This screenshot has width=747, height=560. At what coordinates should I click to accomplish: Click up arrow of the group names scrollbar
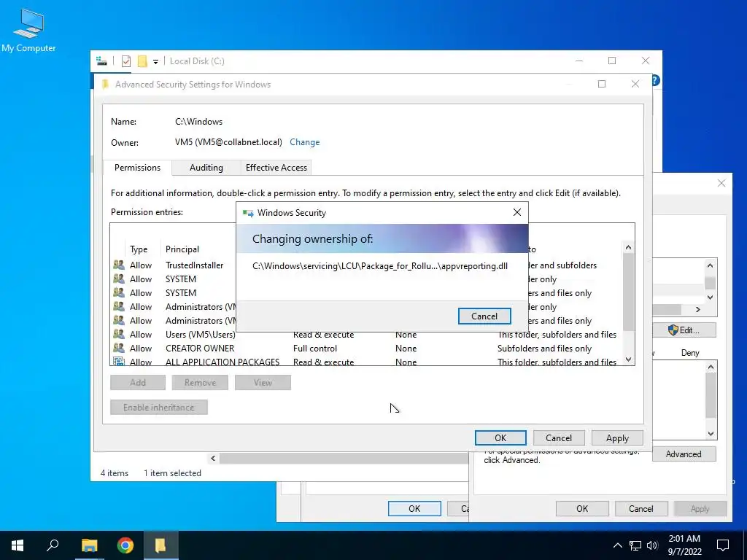[x=710, y=265]
